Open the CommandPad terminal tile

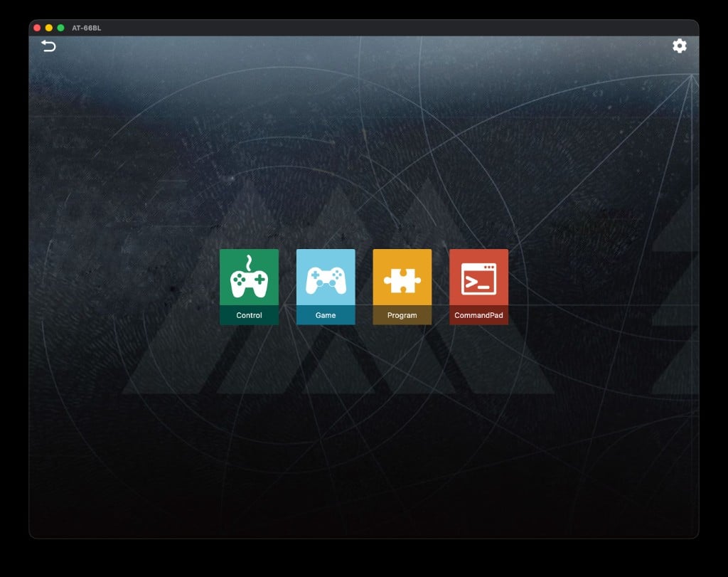(x=478, y=287)
